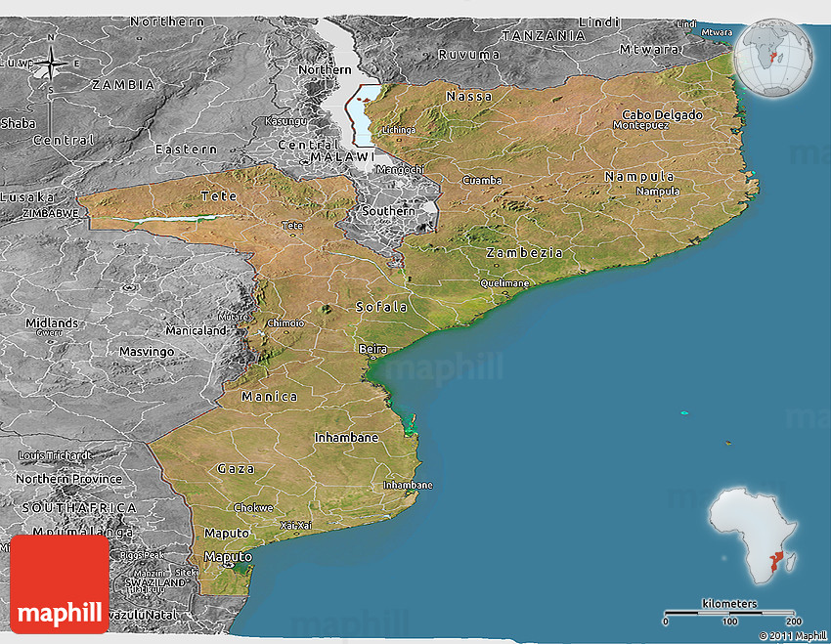
Task: Click the 'Gaza' province label
Action: pos(236,469)
